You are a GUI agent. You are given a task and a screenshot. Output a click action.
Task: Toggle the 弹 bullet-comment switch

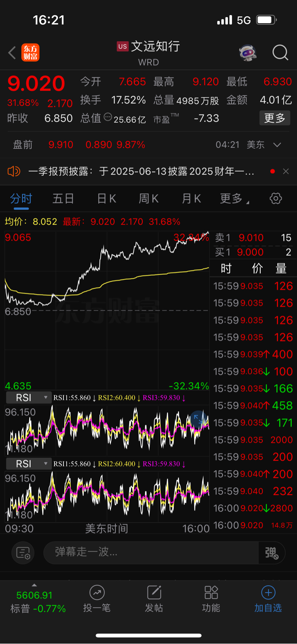click(272, 553)
